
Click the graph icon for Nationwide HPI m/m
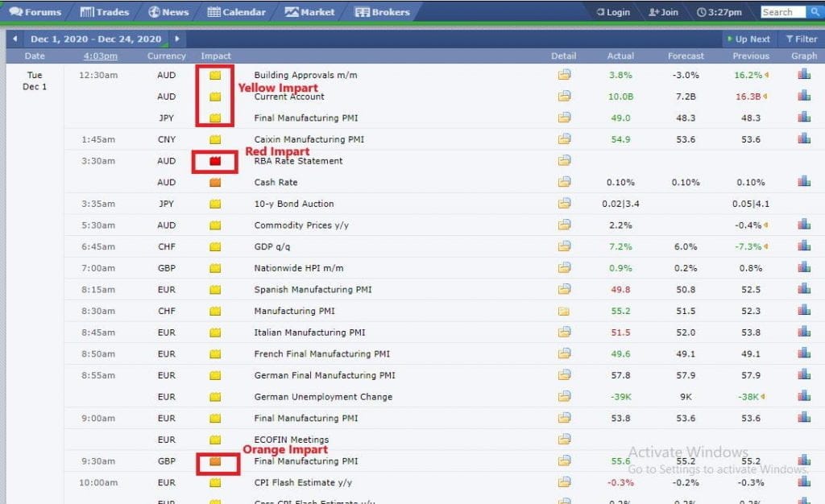click(803, 268)
